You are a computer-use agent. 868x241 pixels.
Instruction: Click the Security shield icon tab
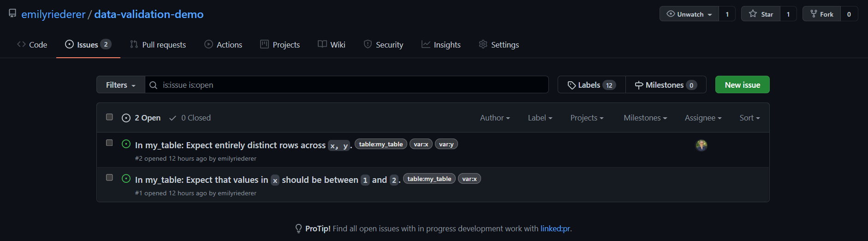point(368,44)
